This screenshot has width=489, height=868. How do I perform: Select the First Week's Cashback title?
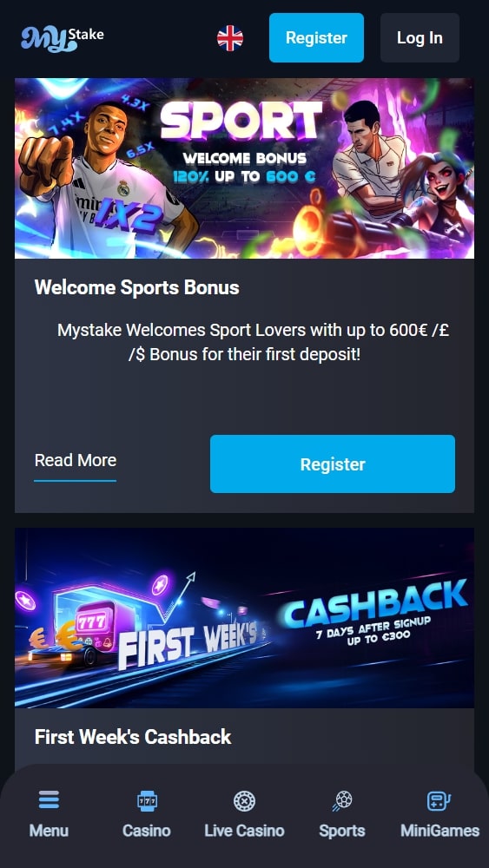(133, 737)
